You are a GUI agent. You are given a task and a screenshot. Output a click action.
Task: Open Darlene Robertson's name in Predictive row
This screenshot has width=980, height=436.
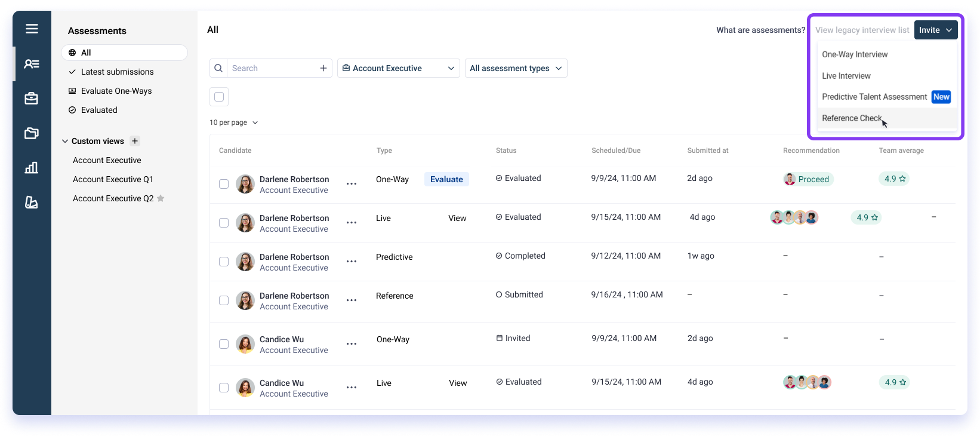294,257
